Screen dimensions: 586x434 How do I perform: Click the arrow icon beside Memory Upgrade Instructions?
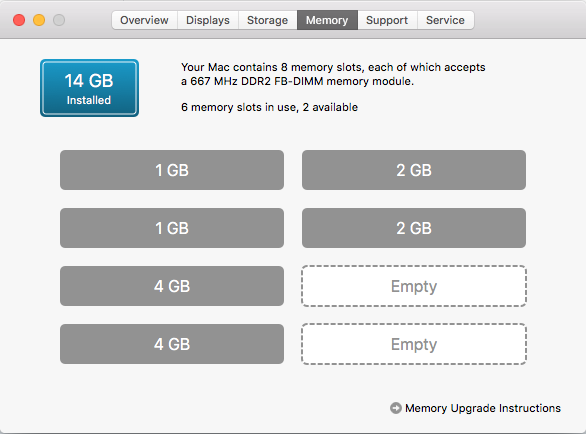pyautogui.click(x=396, y=408)
